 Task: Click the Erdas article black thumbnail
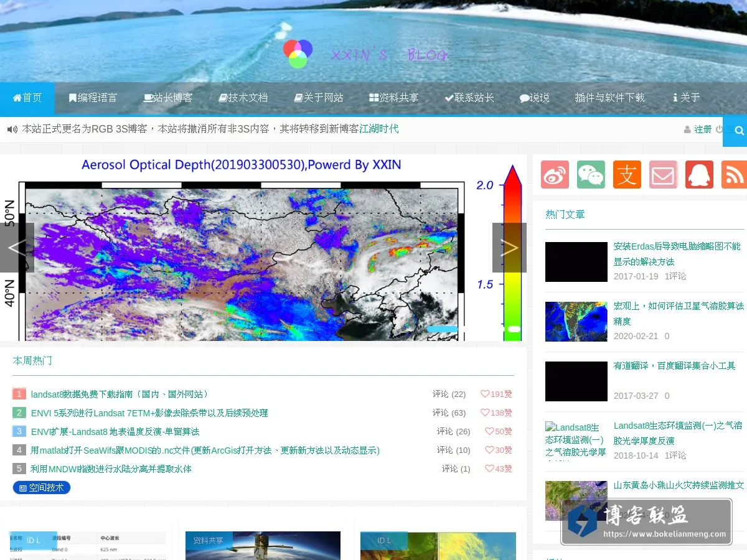click(576, 262)
